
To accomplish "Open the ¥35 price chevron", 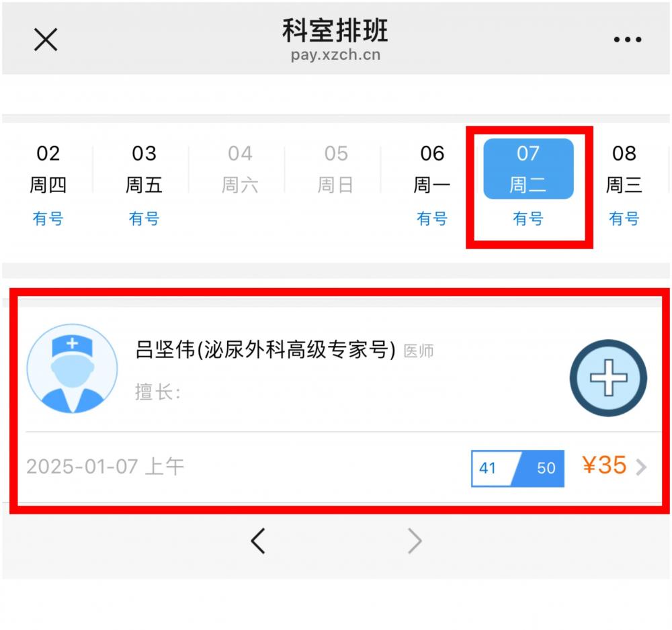I will (641, 467).
